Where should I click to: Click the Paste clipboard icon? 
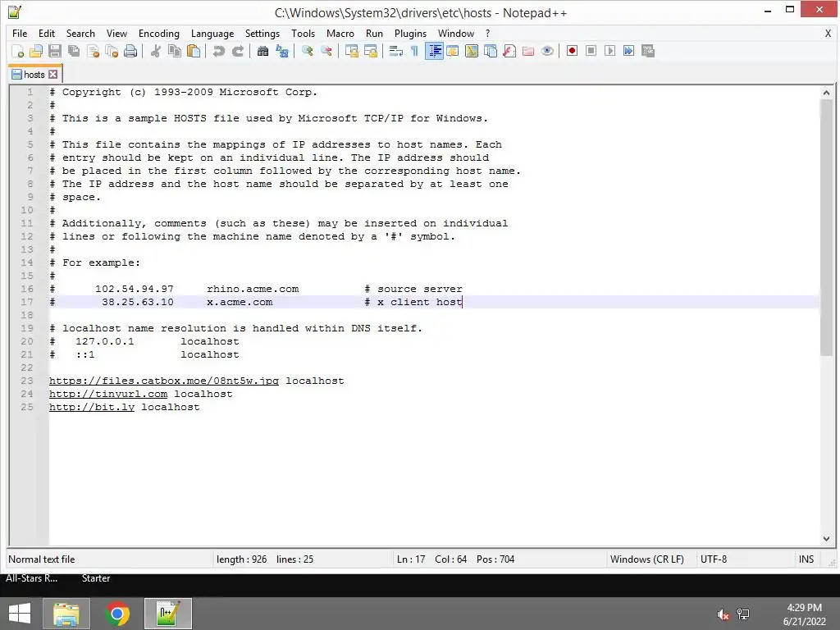(x=194, y=51)
